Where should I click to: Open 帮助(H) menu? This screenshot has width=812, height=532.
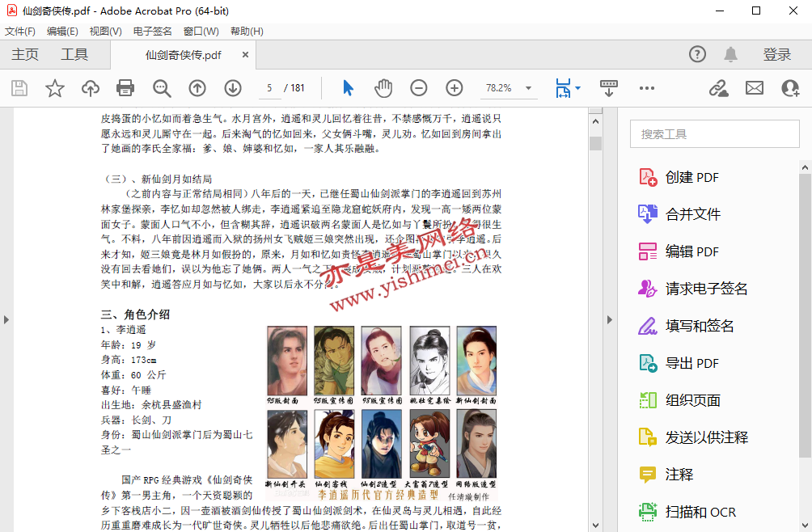[x=247, y=32]
